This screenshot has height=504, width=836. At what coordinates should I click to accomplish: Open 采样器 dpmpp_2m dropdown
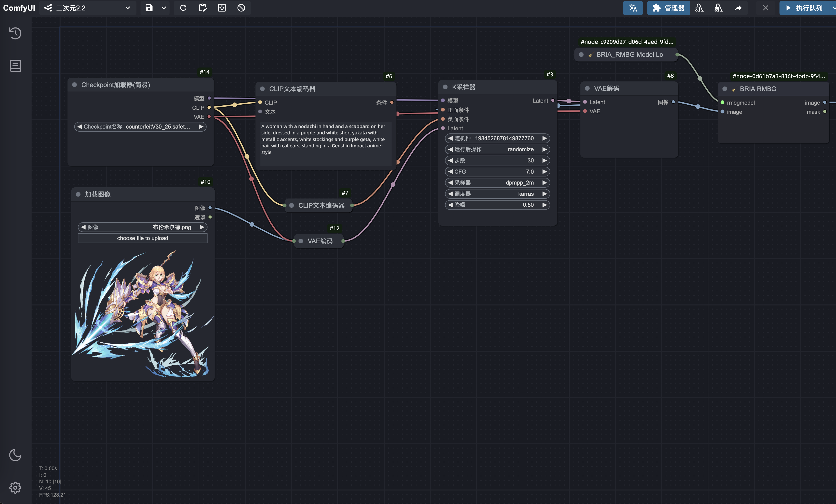coord(497,183)
